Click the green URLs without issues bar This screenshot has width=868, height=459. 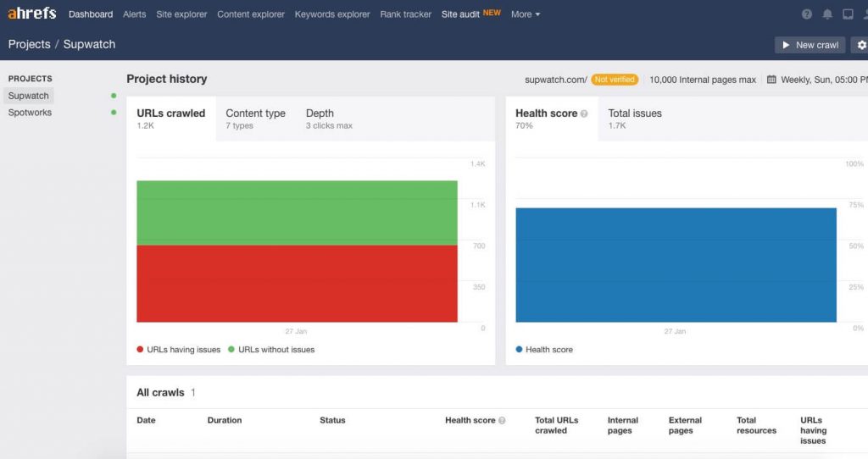[297, 213]
